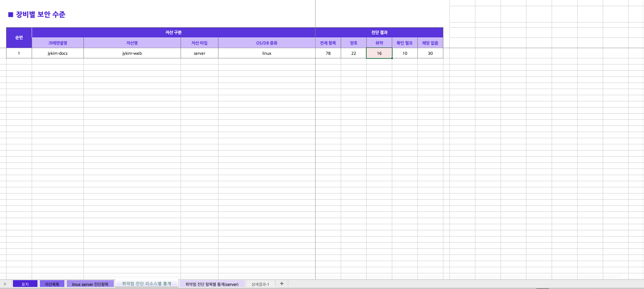The height and width of the screenshot is (289, 644).
Task: Add a new sheet with plus icon
Action: click(282, 284)
